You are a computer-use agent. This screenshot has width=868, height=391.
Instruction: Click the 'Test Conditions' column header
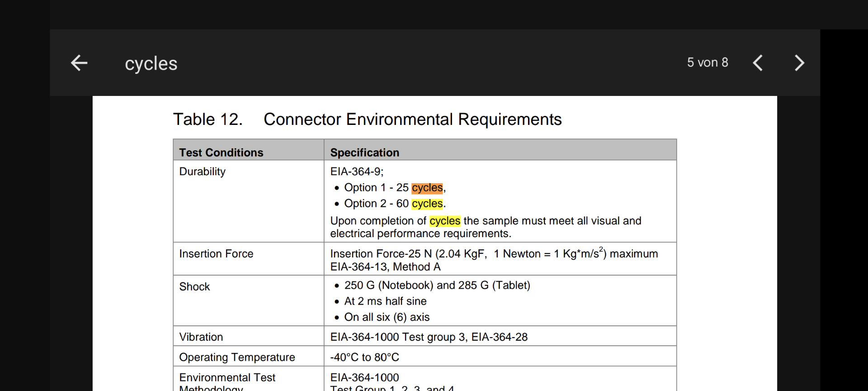pos(221,153)
